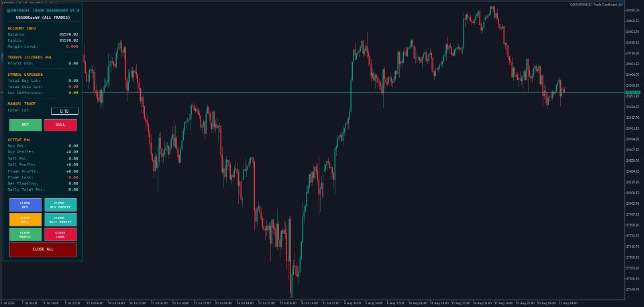Click the orange CLOSE SELL button
644x307 pixels.
(25, 220)
